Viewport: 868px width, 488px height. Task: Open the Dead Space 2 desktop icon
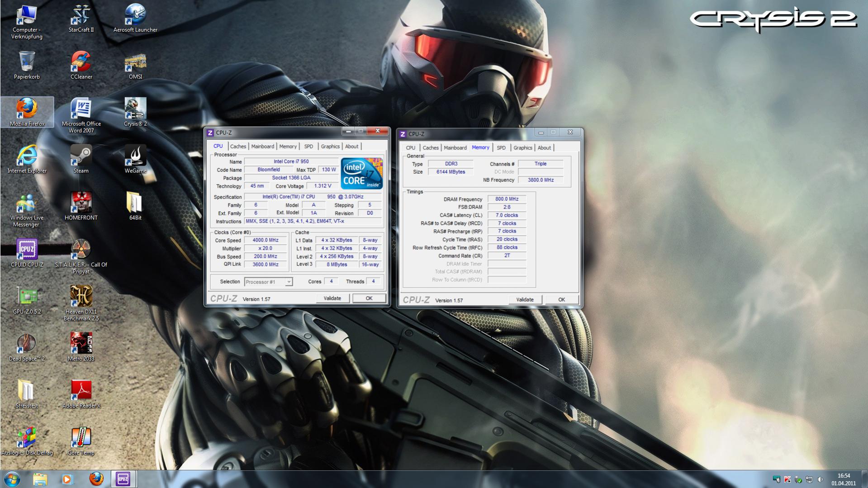click(27, 347)
